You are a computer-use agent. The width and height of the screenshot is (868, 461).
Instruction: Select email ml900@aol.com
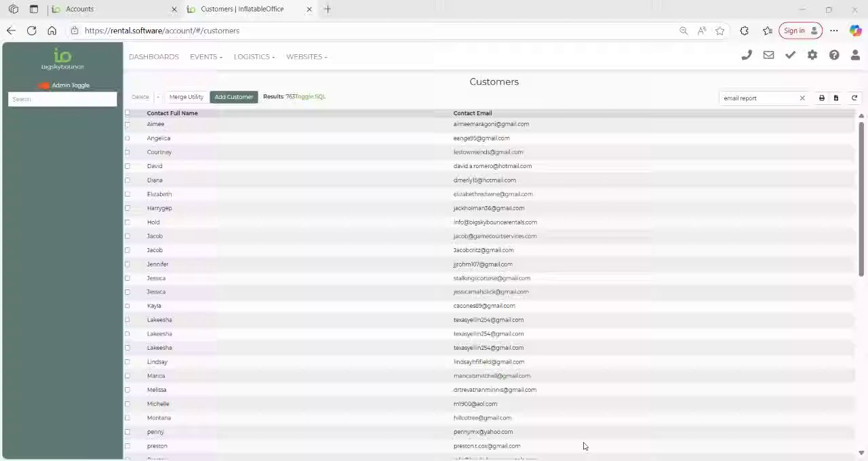[x=475, y=404]
